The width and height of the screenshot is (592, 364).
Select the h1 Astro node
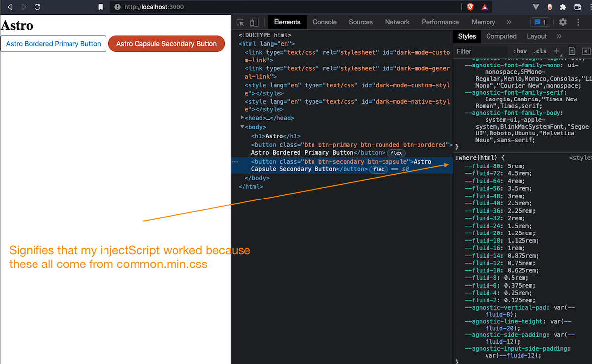click(276, 136)
